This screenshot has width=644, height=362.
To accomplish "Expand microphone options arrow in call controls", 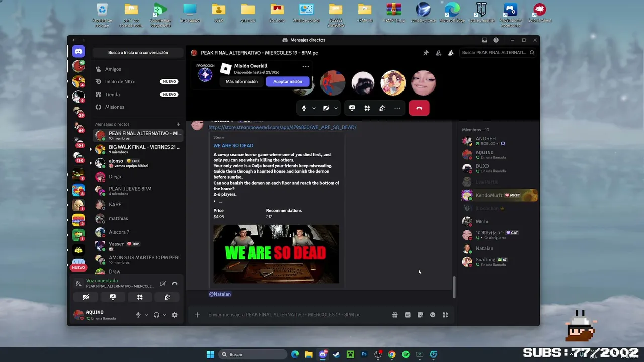I will 314,108.
